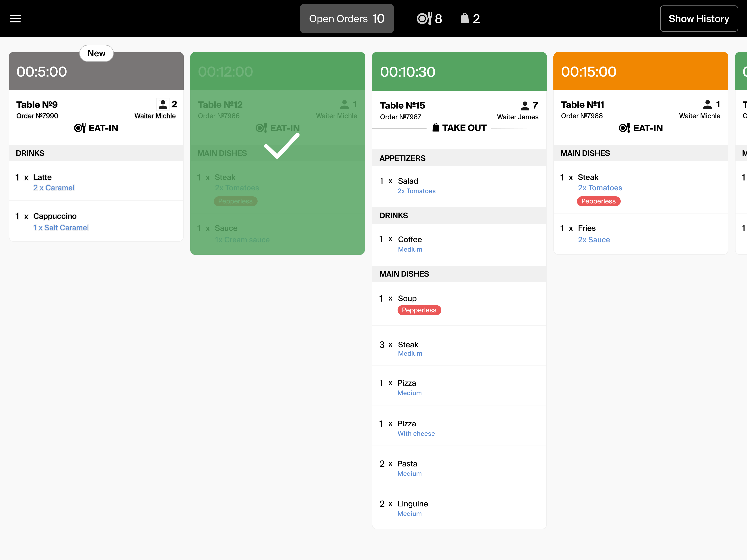The image size is (747, 560).
Task: Click the guest person icon on Table №9
Action: tap(163, 104)
